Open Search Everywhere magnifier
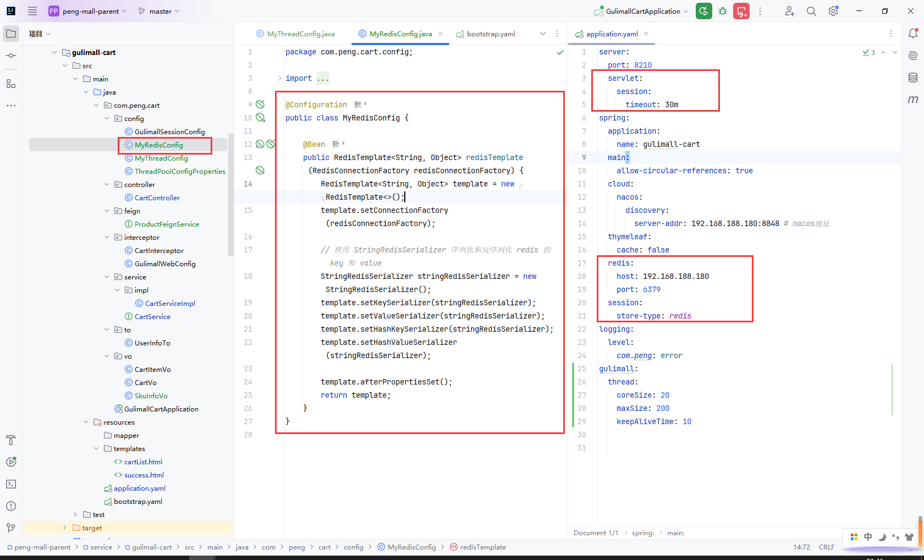 (811, 11)
